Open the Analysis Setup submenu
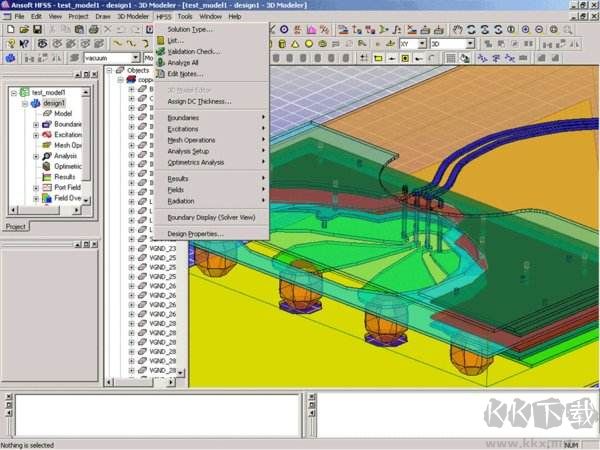Screen dimensions: 600x450 [x=212, y=151]
